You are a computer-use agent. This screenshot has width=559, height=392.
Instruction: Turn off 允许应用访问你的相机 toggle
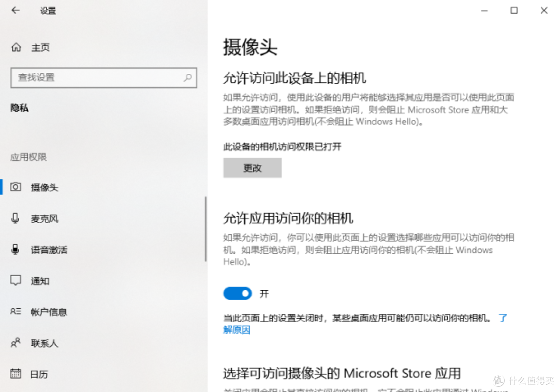238,293
